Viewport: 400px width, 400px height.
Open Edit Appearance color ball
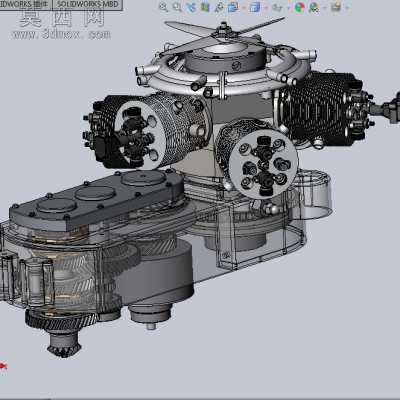point(300,7)
